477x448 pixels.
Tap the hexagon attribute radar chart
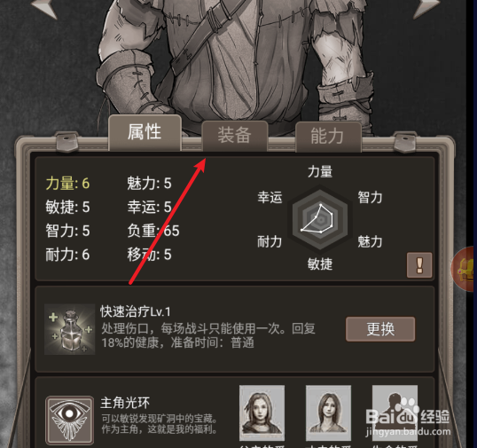[320, 219]
